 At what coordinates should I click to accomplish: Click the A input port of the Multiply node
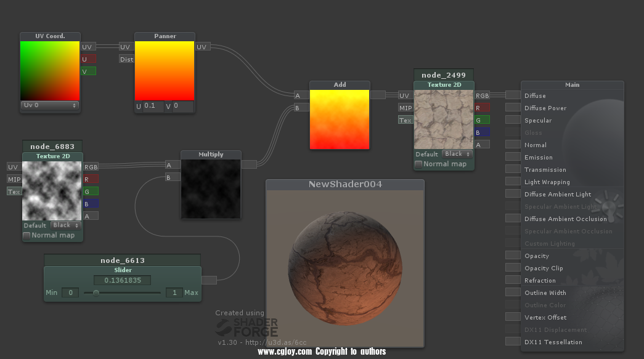click(173, 165)
